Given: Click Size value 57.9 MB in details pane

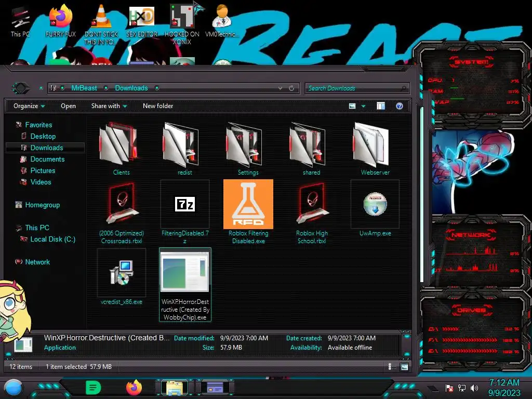Looking at the screenshot, I should [231, 348].
